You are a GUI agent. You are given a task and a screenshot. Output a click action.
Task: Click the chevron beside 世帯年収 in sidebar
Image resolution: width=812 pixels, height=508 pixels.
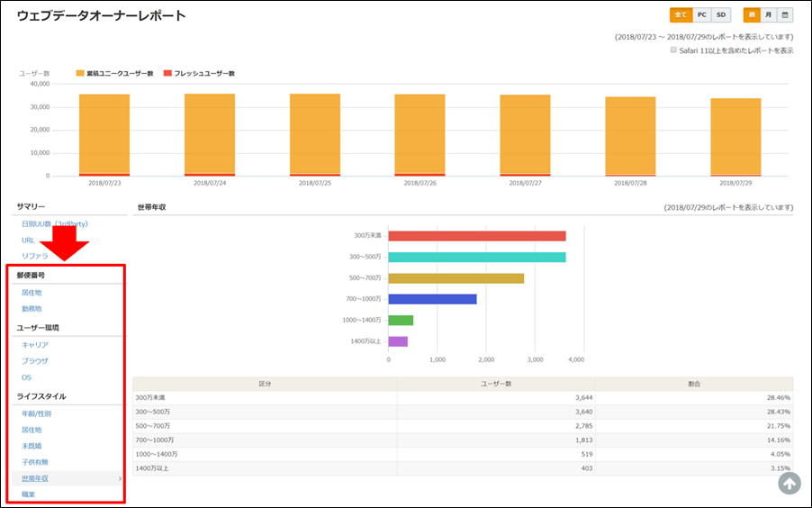120,478
